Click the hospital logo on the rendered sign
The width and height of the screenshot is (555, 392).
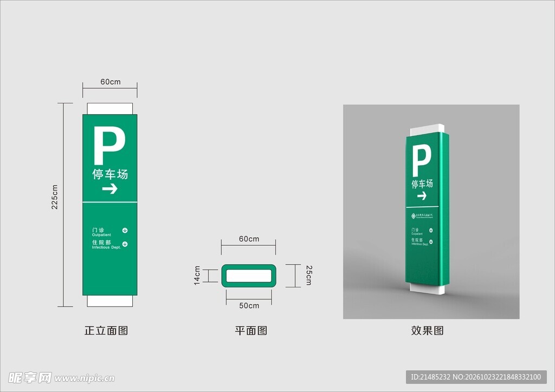tap(422, 216)
